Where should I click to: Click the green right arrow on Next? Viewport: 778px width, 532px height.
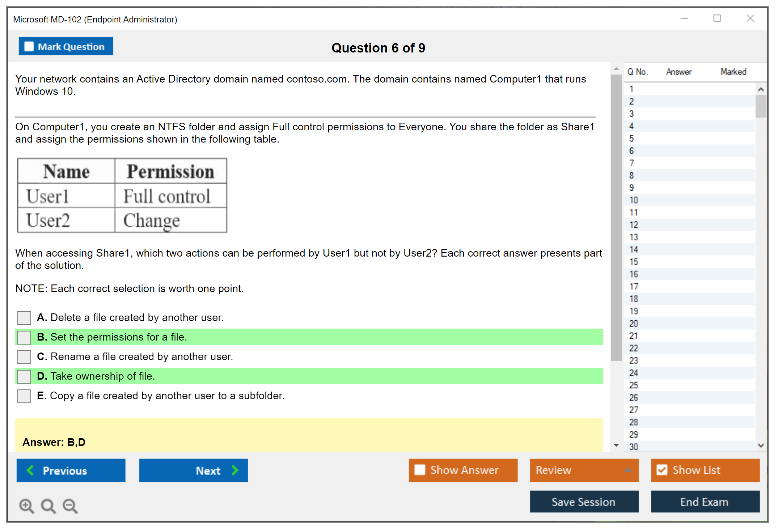(235, 470)
